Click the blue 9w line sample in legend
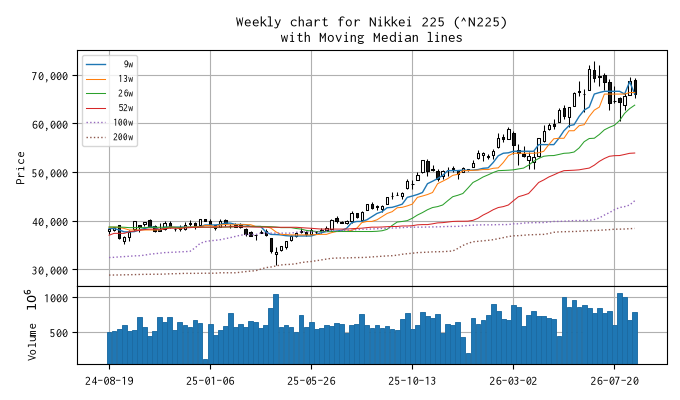 click(x=96, y=65)
